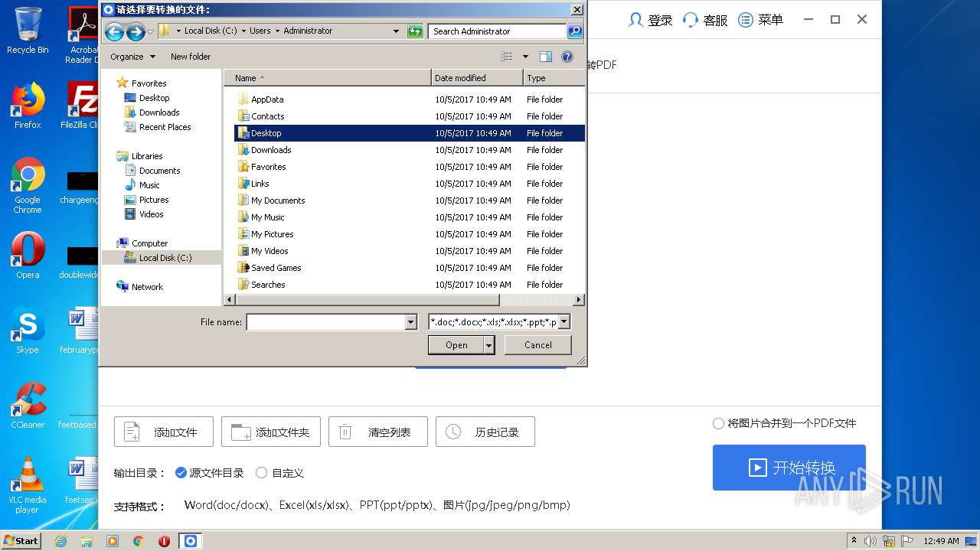
Task: Click the 添加文件夹 (add folder) button
Action: [x=271, y=432]
